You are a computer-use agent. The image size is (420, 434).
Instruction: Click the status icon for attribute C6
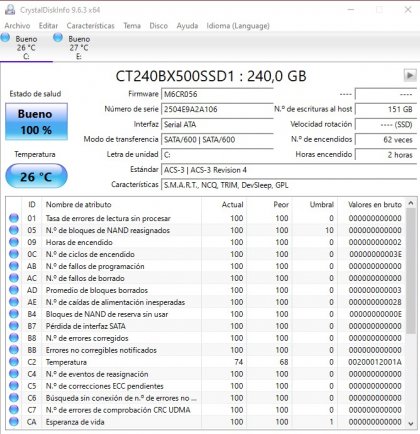(x=14, y=398)
